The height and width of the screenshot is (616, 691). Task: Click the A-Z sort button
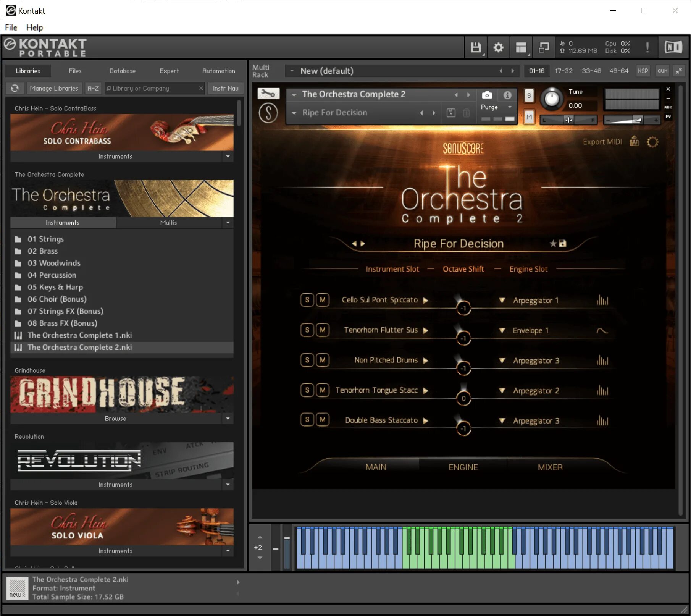(x=93, y=88)
